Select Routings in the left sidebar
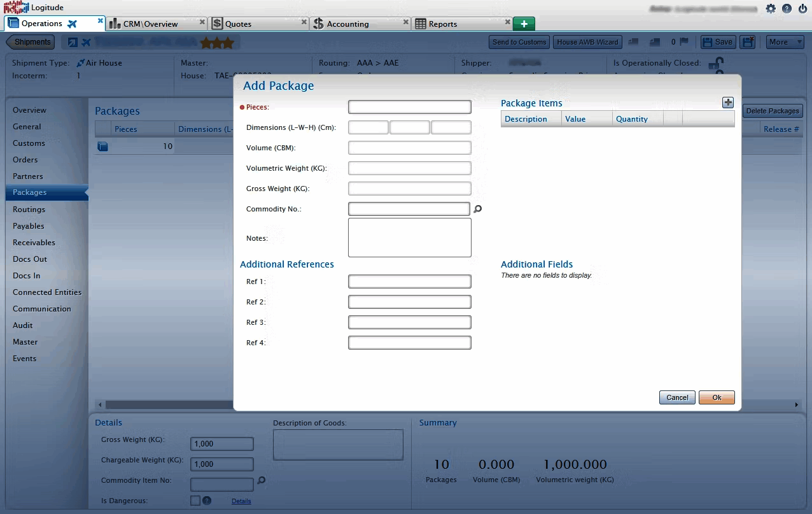 pyautogui.click(x=29, y=209)
